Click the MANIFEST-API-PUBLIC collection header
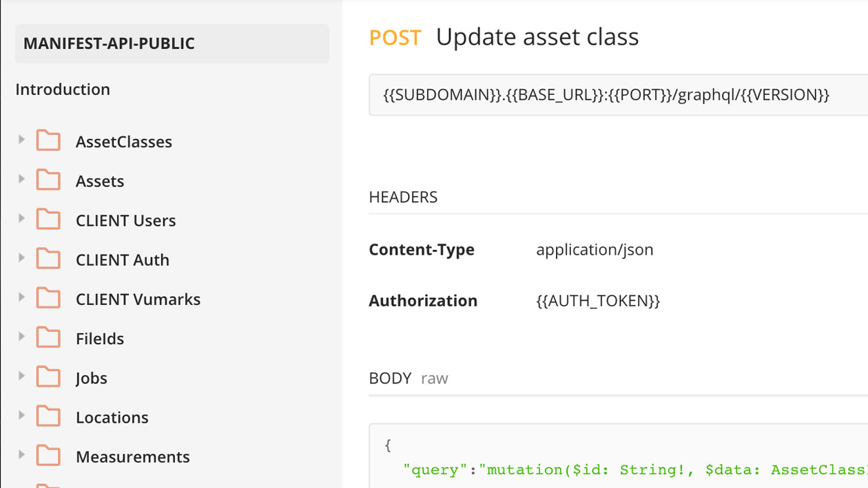Screen dimensions: 868x488 click(172, 43)
